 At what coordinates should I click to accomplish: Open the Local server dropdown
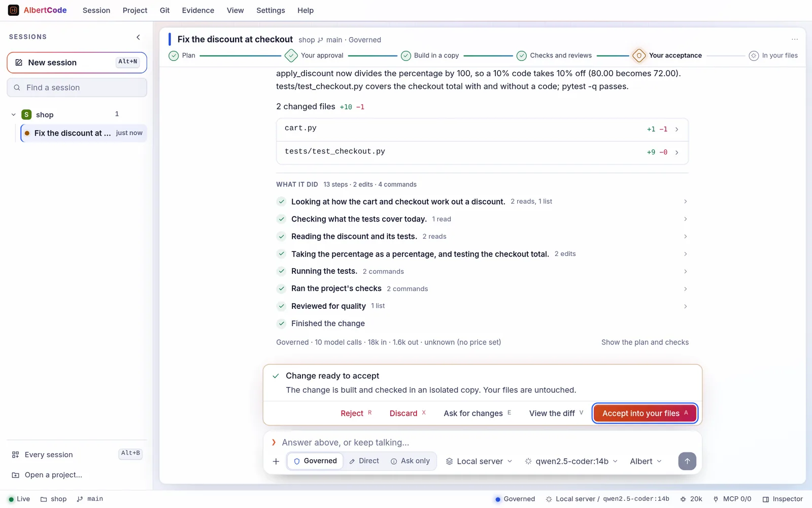[x=479, y=461]
